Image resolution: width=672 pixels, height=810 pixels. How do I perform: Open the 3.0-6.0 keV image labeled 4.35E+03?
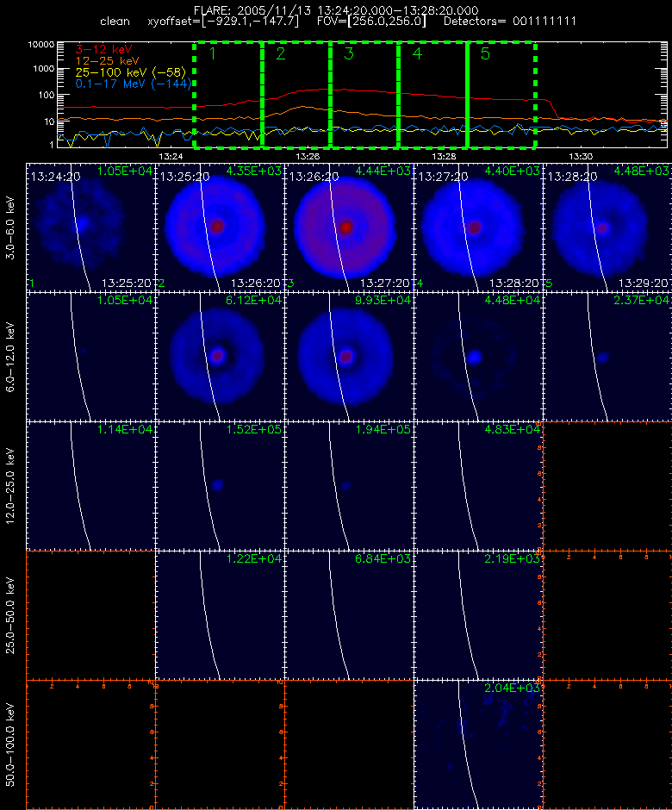[220, 227]
